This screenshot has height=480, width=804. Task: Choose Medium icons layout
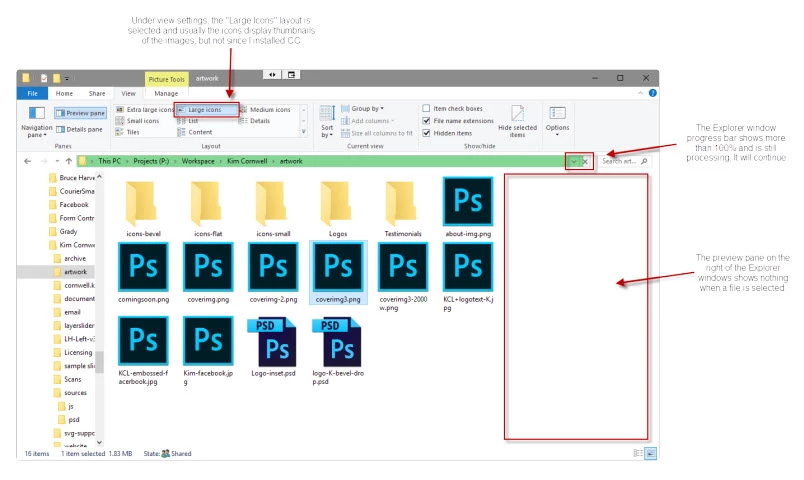pos(266,109)
